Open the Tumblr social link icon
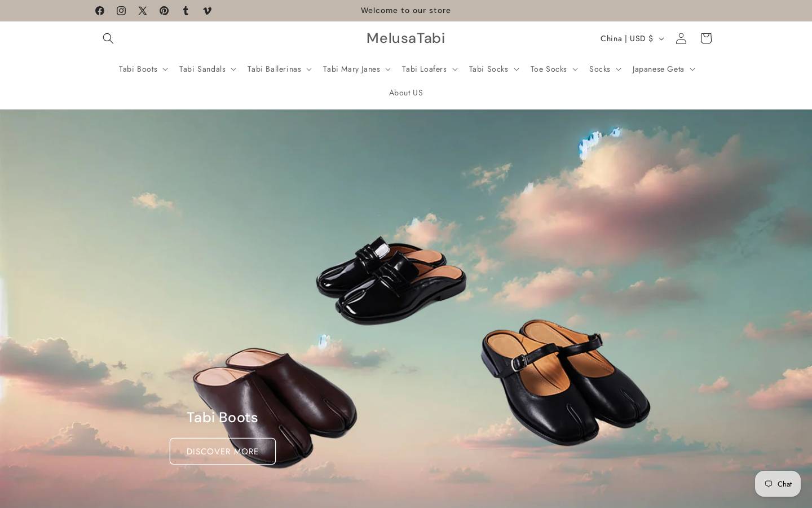 [186, 11]
